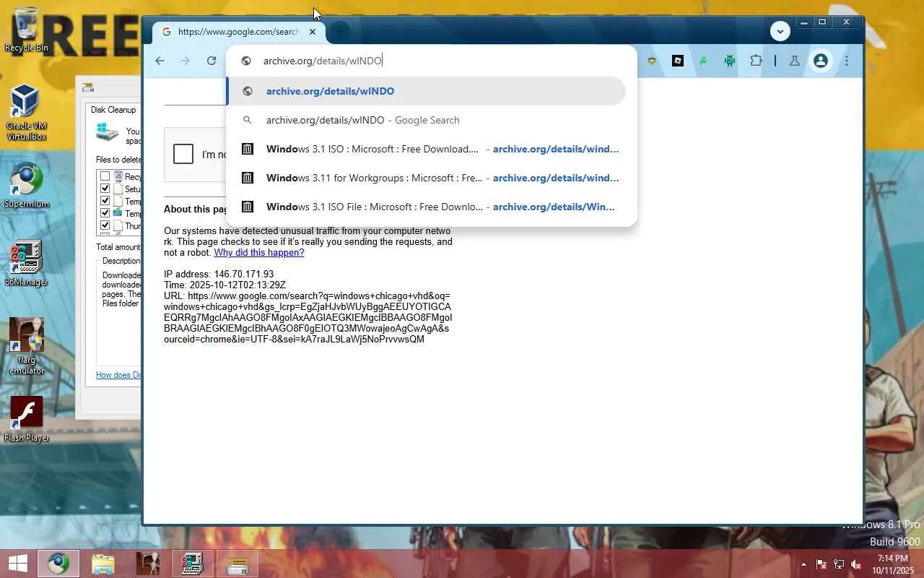Click the Supermium taskbar button
Viewport: 924px width, 578px height.
pyautogui.click(x=58, y=564)
